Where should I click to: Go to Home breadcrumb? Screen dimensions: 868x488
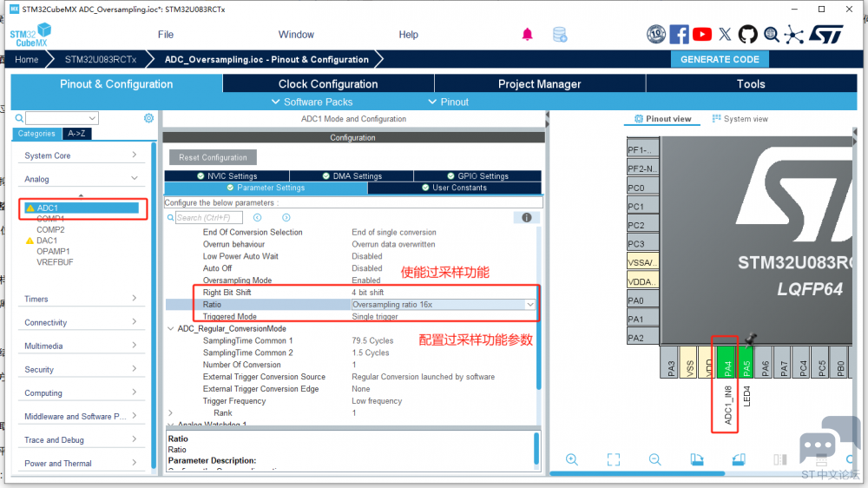[x=27, y=59]
